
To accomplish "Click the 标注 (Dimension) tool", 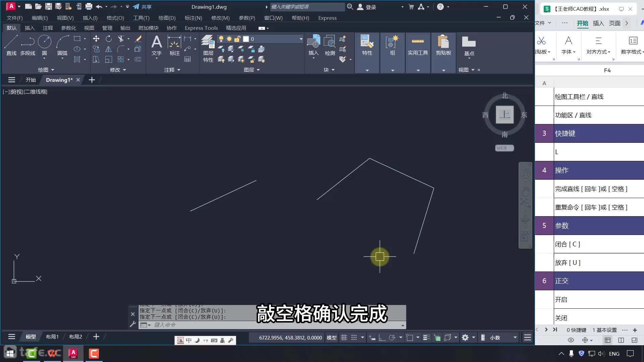I will click(x=174, y=45).
